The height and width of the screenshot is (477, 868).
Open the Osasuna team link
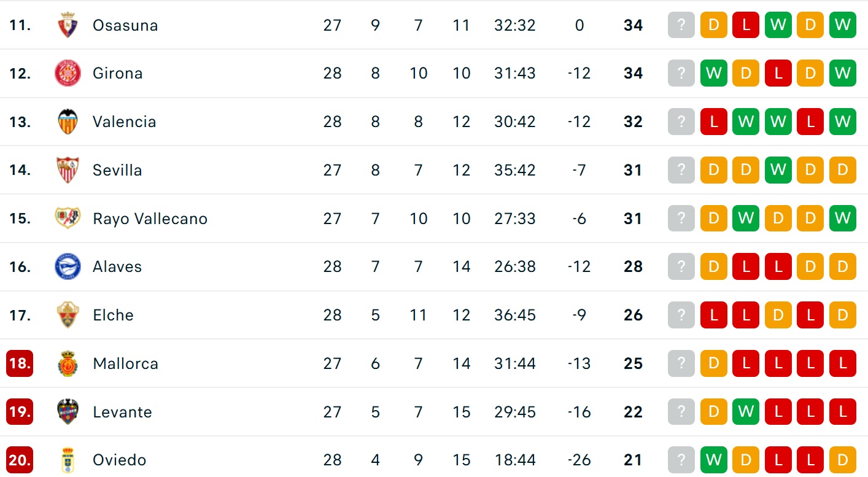[125, 25]
